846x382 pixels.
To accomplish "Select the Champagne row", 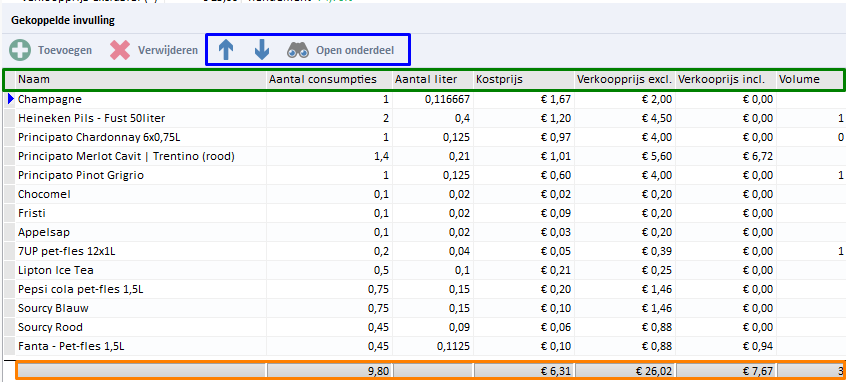I will pyautogui.click(x=425, y=99).
